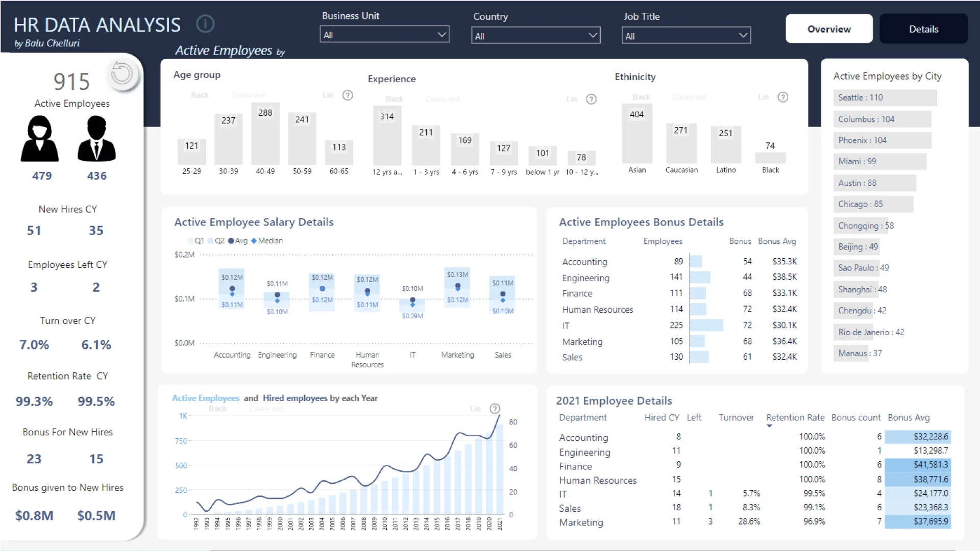Sort bonus table by Bonus Avg header
The width and height of the screenshot is (980, 551).
click(x=777, y=241)
